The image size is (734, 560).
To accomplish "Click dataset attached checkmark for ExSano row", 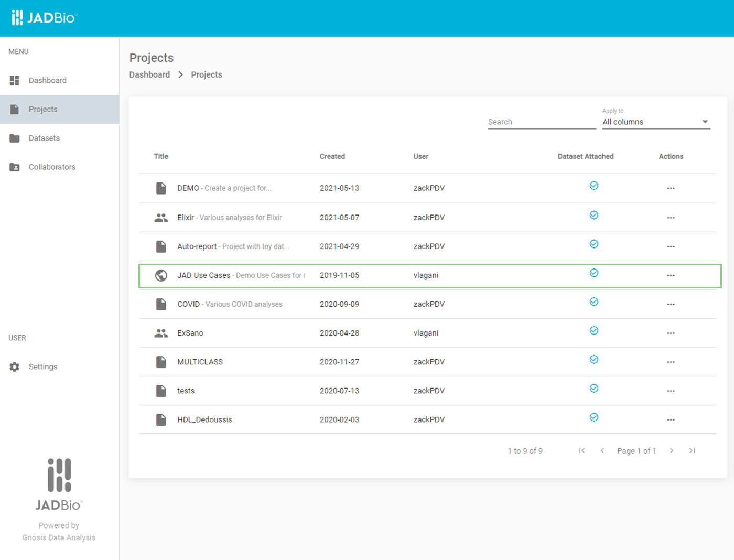I will coord(594,331).
